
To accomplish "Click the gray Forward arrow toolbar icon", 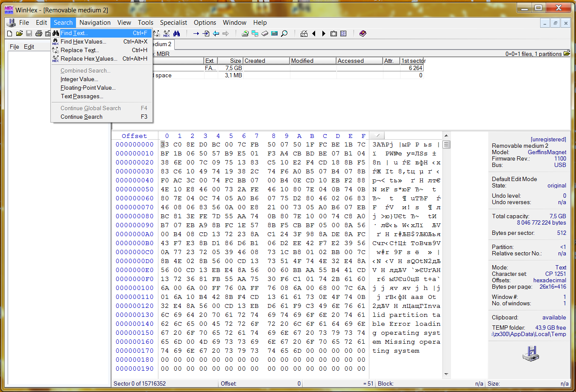I will [225, 33].
